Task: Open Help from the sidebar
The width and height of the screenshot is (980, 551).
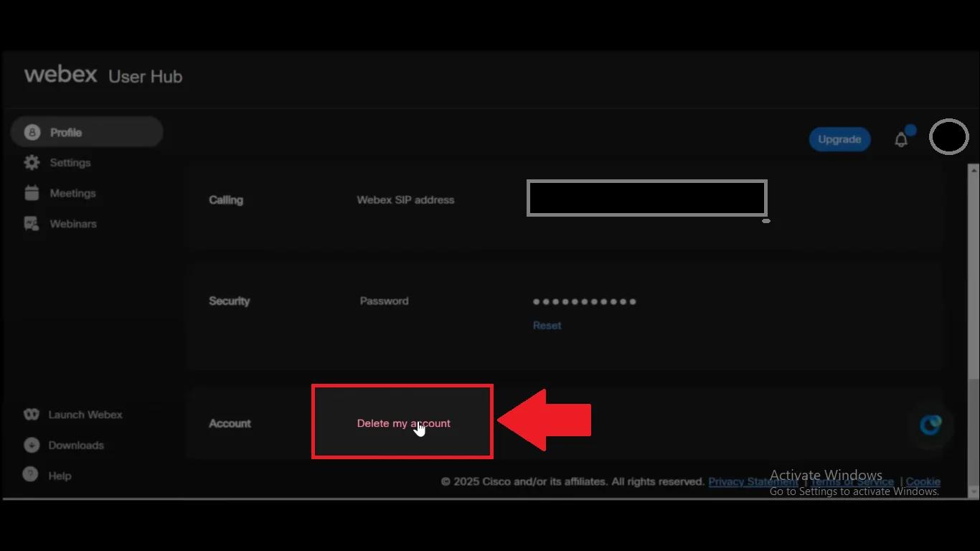Action: tap(60, 476)
